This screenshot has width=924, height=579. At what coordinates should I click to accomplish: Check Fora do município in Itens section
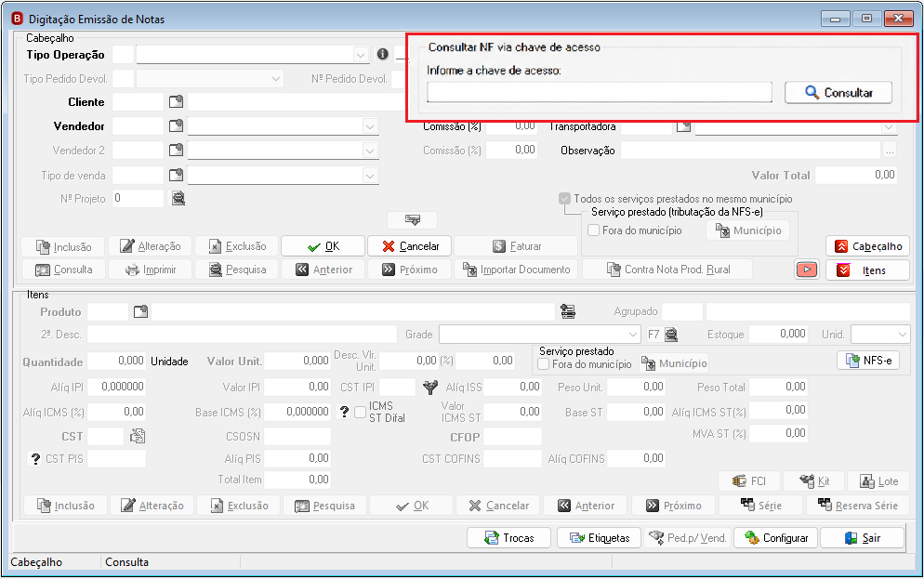[x=543, y=364]
